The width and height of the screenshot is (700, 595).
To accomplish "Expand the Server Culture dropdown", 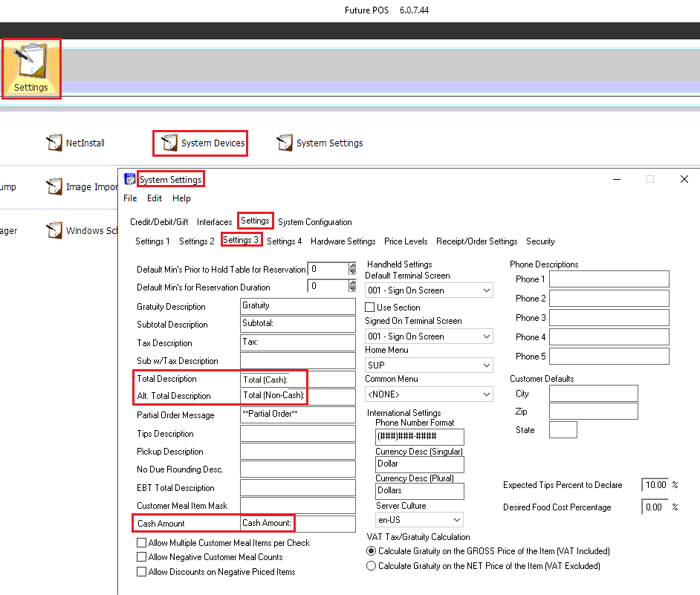I will [x=456, y=520].
